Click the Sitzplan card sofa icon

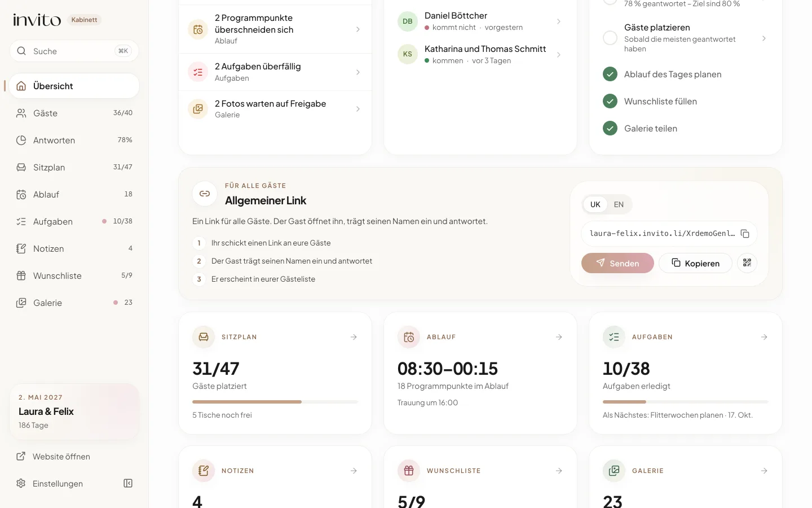pyautogui.click(x=204, y=337)
